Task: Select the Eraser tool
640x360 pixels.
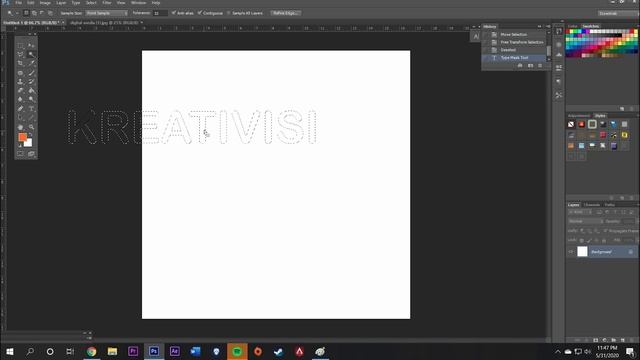Action: (x=20, y=91)
